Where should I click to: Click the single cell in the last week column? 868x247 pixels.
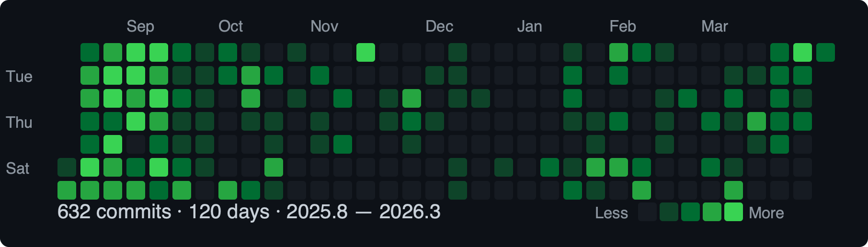click(825, 53)
